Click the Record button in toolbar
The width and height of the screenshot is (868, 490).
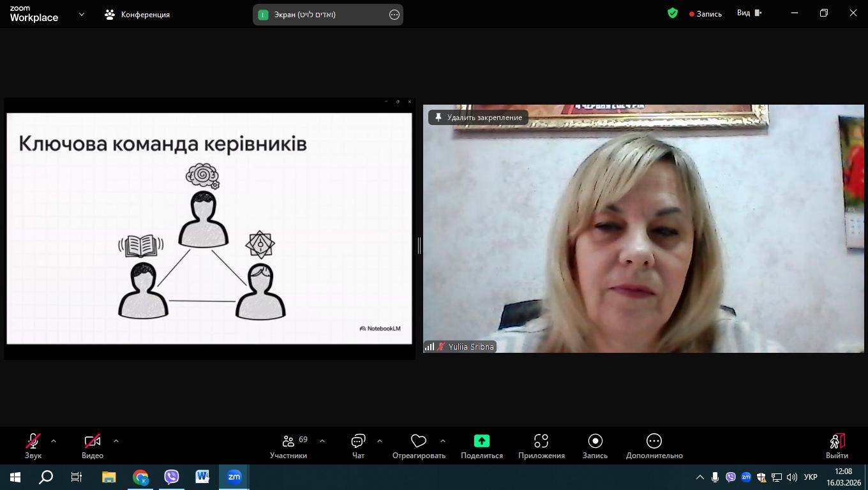point(595,445)
